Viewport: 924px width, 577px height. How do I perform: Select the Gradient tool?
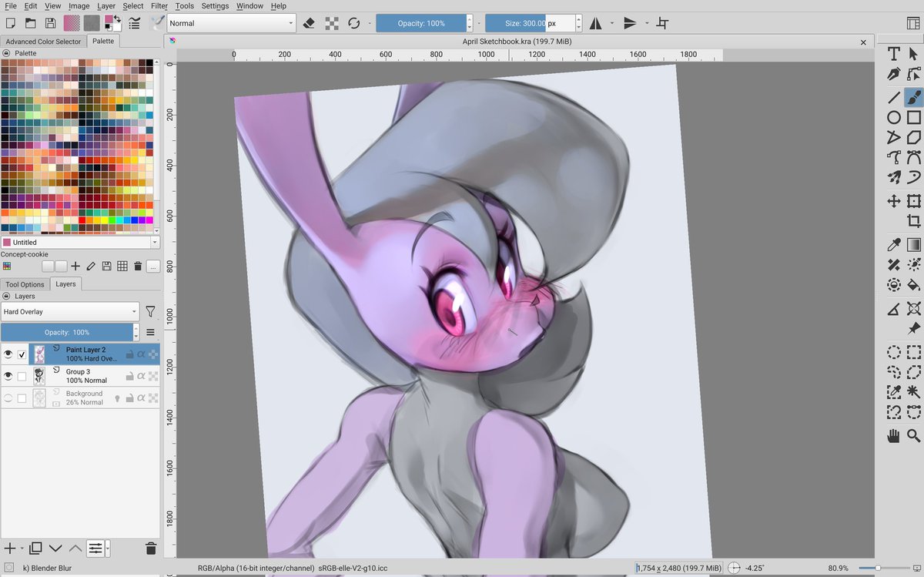click(x=913, y=246)
